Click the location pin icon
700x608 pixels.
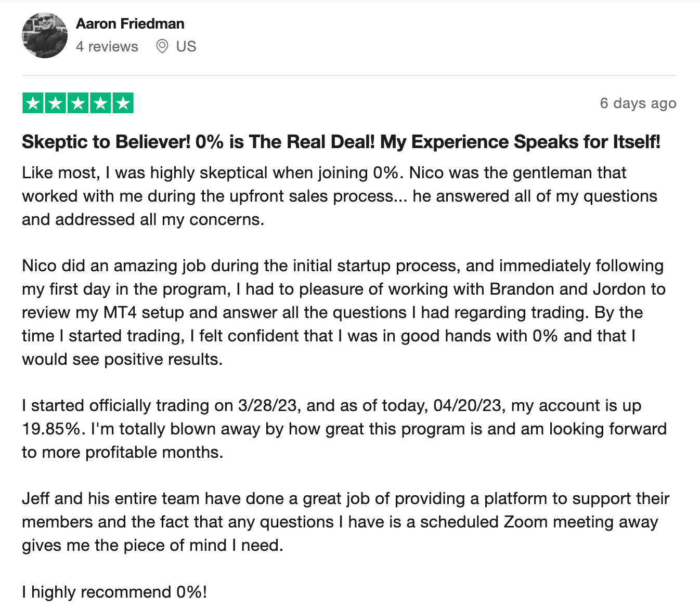point(162,46)
